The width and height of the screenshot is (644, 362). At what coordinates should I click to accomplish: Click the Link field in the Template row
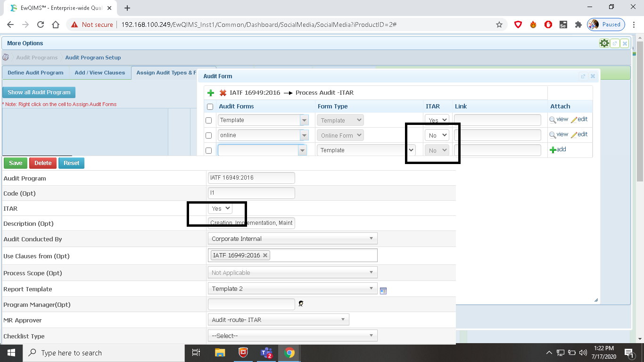[x=497, y=120]
